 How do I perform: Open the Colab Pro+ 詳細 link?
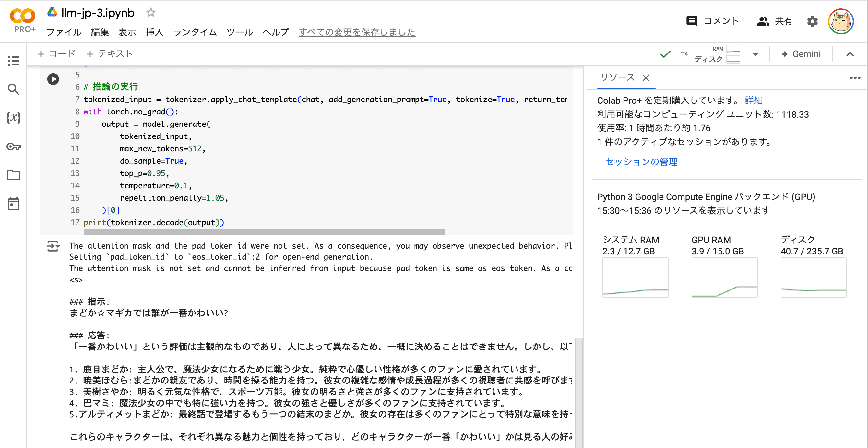754,100
